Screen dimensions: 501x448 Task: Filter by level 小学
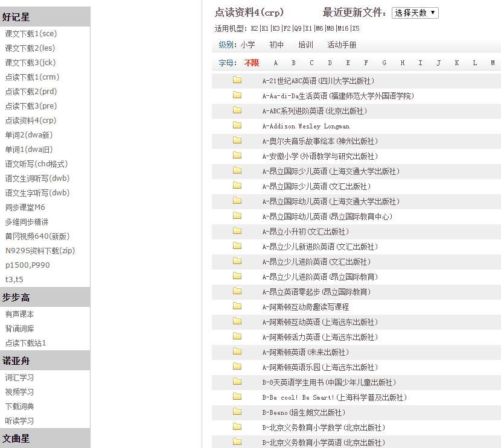pyautogui.click(x=247, y=45)
